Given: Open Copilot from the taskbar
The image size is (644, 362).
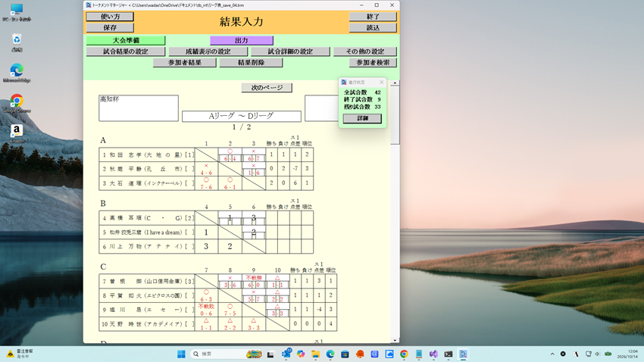Looking at the screenshot, I should (301, 354).
